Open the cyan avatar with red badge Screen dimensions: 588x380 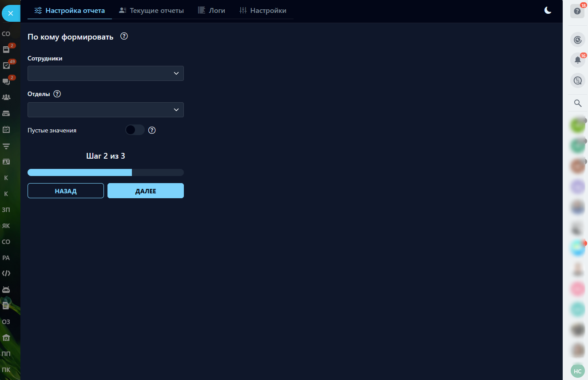tap(578, 248)
